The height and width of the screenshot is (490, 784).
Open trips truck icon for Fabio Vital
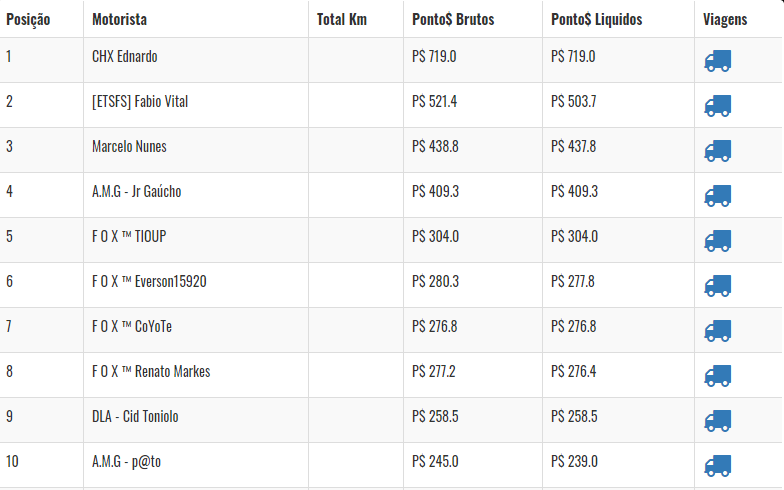pyautogui.click(x=718, y=106)
